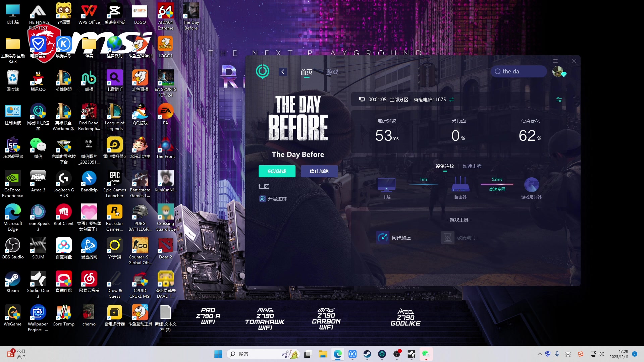Open the GeForce Experience desktop icon
This screenshot has width=644, height=362.
click(13, 184)
